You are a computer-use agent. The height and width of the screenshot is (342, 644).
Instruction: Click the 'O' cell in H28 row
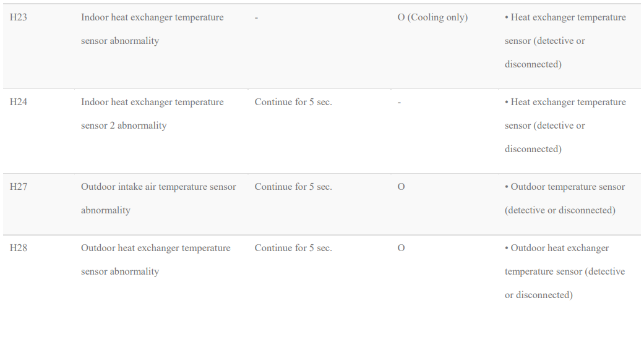tap(401, 248)
